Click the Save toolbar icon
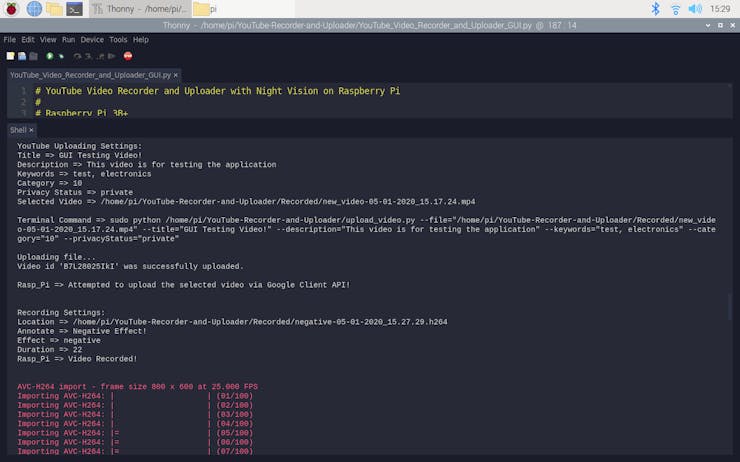Viewport: 740px width, 462px height. coord(33,56)
